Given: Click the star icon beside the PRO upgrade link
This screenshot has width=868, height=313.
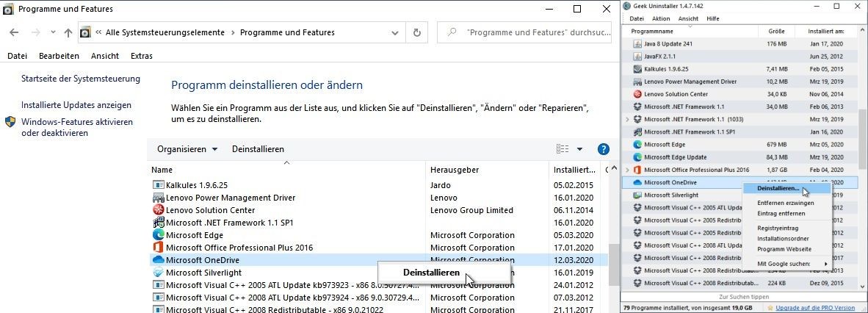Looking at the screenshot, I should coord(770,307).
